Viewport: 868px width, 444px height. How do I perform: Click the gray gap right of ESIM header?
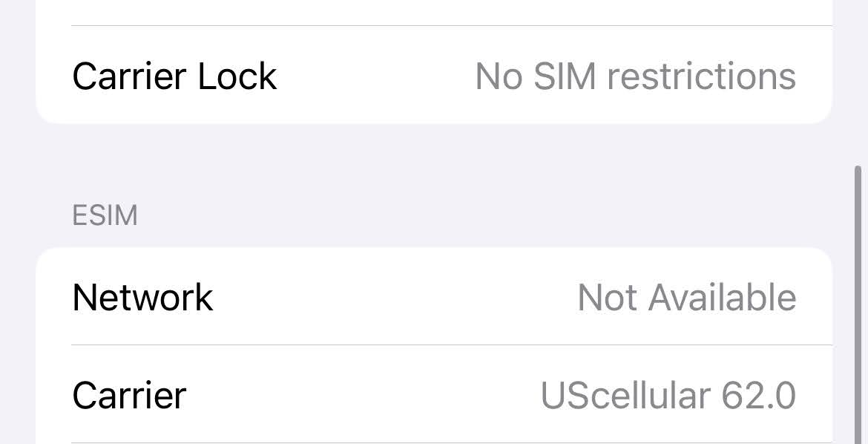(x=482, y=215)
